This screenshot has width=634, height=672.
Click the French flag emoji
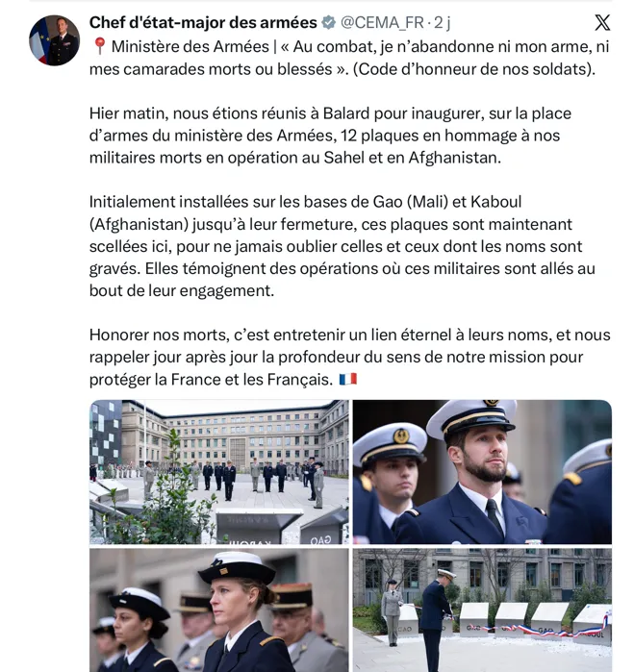click(x=348, y=380)
